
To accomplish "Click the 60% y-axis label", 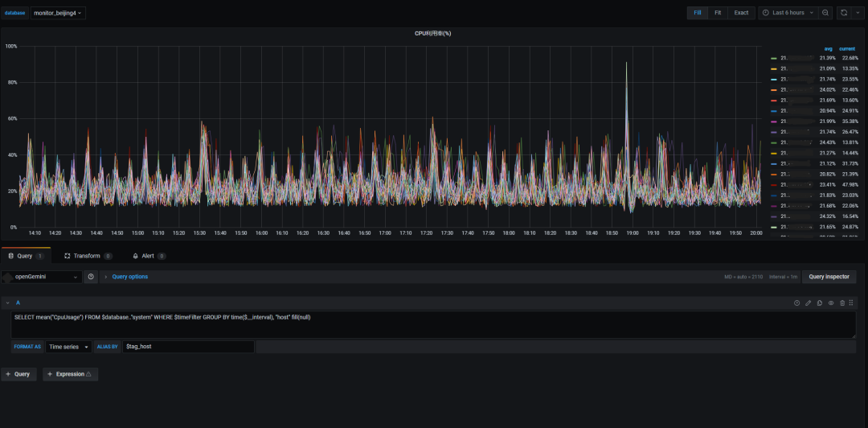I will click(11, 118).
